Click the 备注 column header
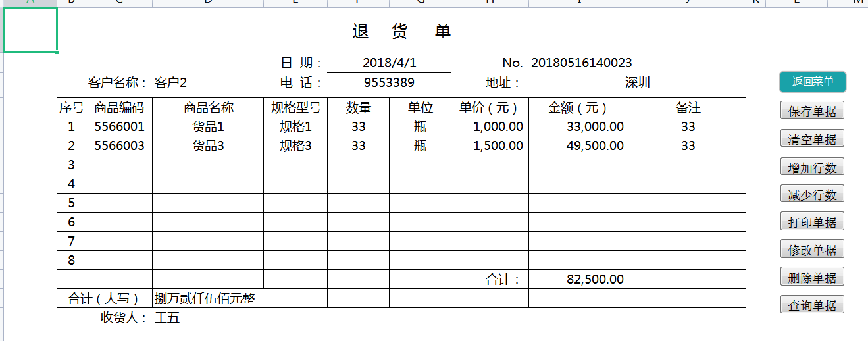The height and width of the screenshot is (341, 868). point(688,107)
